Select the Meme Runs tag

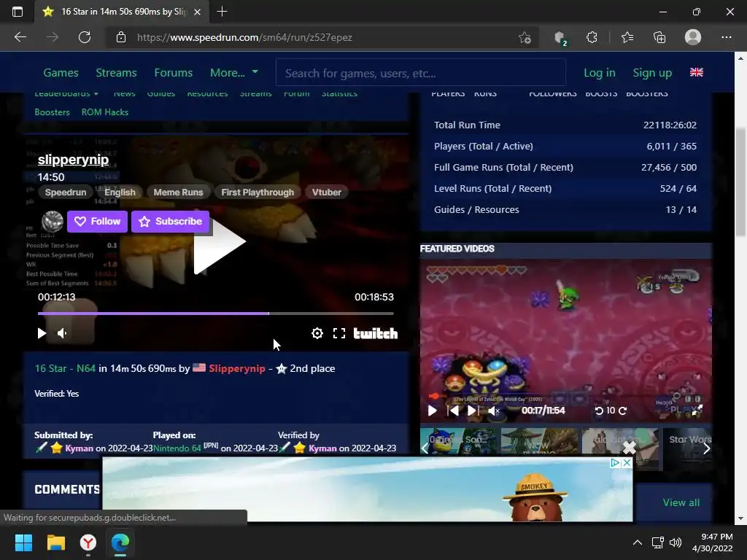pos(178,192)
